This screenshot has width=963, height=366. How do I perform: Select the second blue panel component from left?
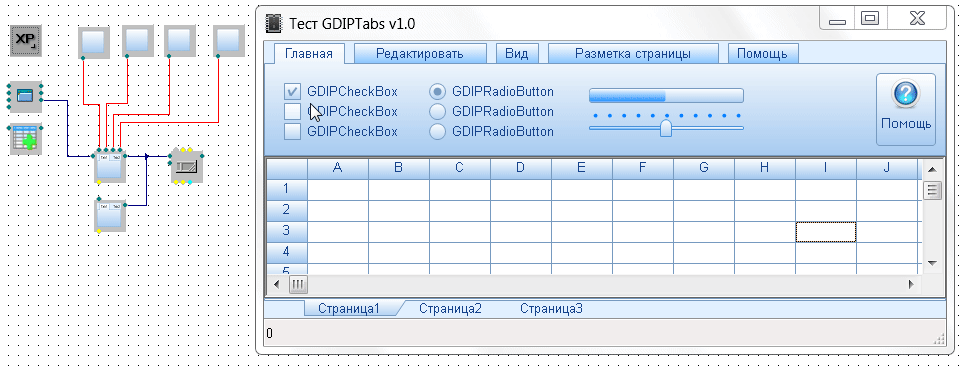[x=138, y=42]
